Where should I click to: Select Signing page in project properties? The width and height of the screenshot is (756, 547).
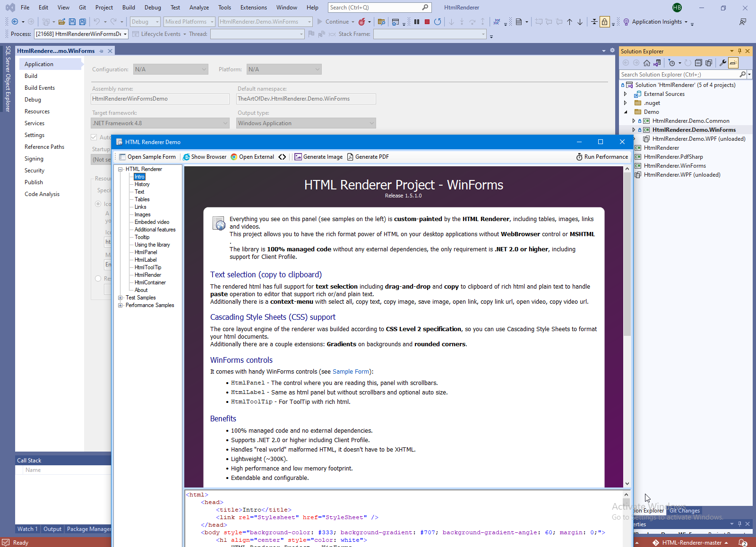(x=34, y=159)
